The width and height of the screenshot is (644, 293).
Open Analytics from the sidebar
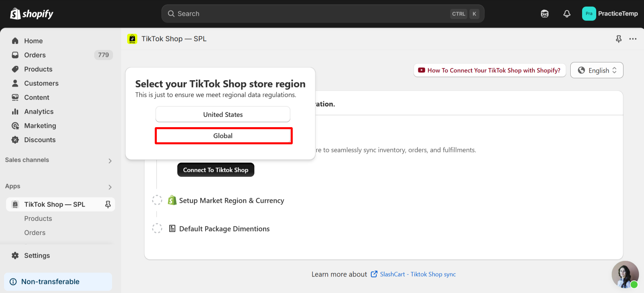point(39,112)
